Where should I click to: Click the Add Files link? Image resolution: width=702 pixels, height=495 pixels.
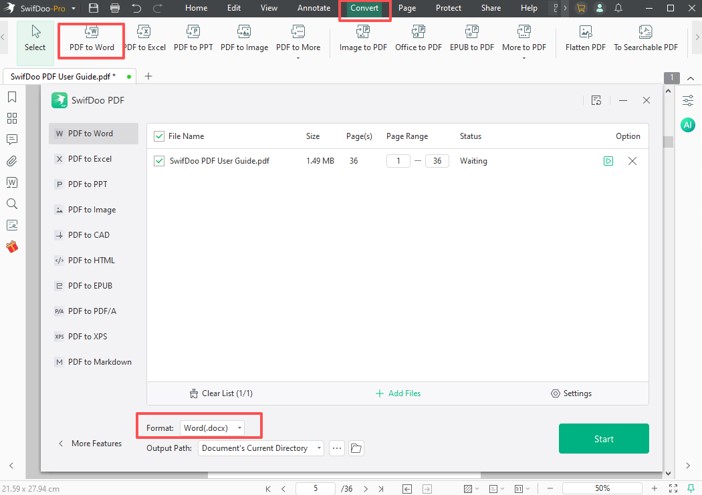[x=398, y=394]
